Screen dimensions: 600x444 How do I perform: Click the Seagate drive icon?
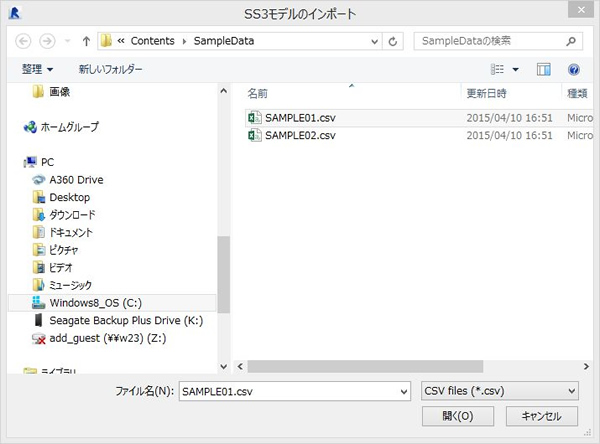(x=39, y=320)
